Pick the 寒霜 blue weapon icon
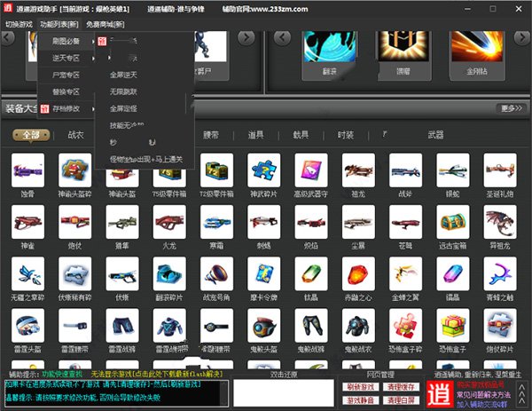Viewport: 532px width, 411px height. 217,222
